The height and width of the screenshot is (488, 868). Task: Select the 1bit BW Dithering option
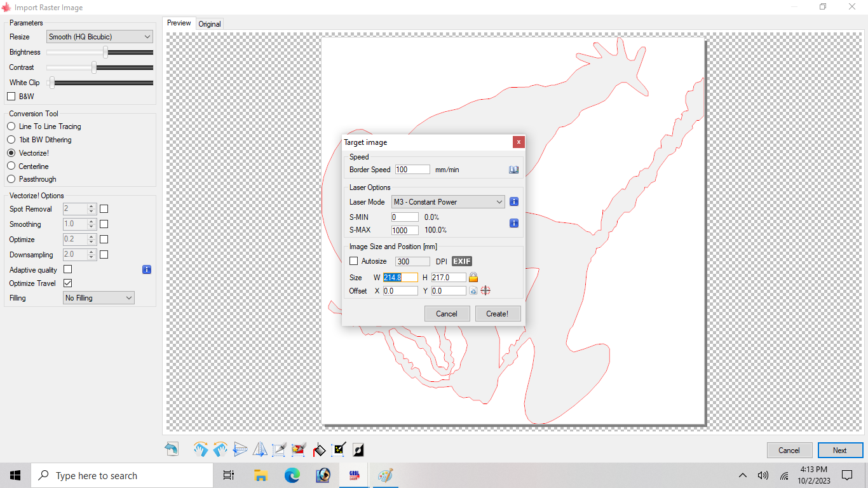[x=11, y=140]
